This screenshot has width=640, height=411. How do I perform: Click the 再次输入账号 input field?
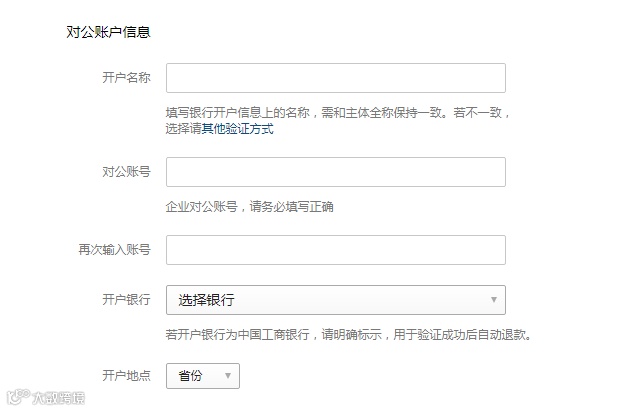tap(335, 249)
